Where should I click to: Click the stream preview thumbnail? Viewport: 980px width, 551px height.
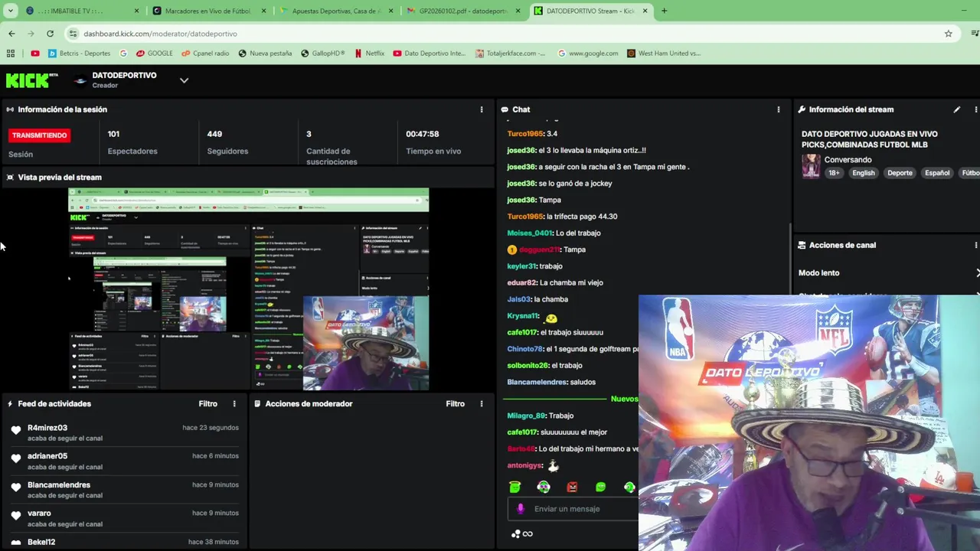click(249, 289)
